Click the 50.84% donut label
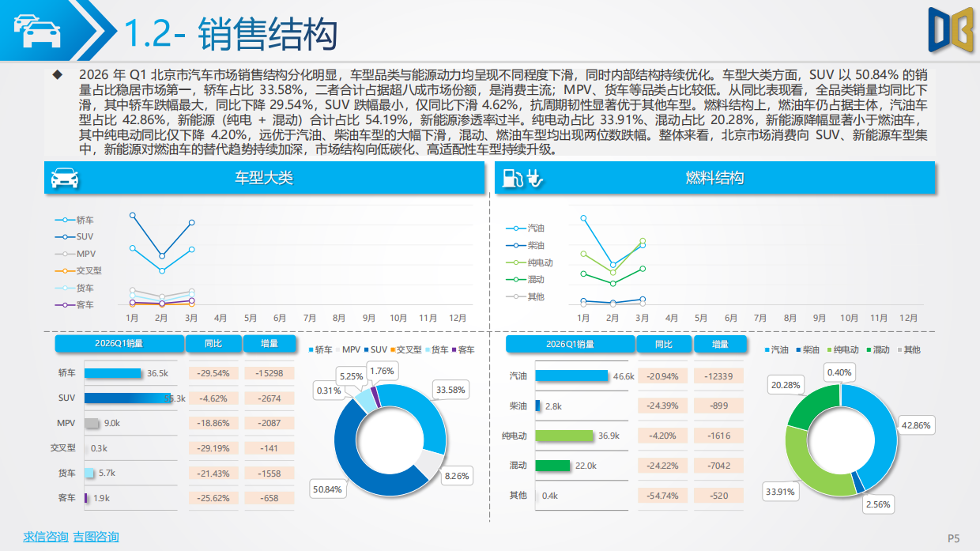Viewport: 980px width, 551px height. [x=328, y=489]
